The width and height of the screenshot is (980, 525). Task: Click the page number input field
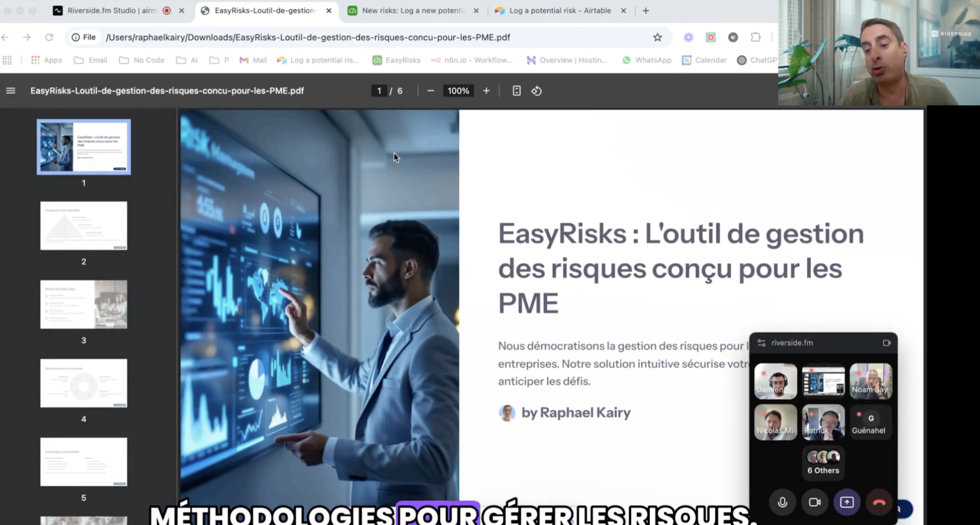click(379, 91)
